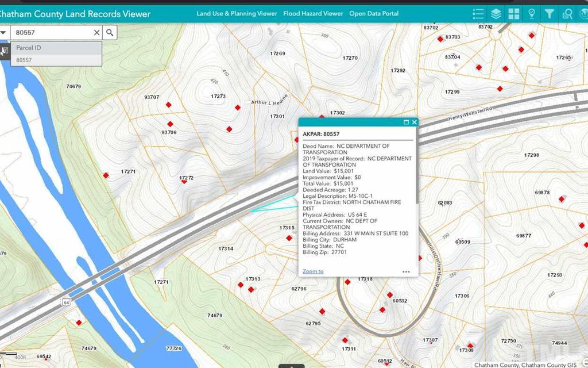Expand the search source dropdown arrow

[3, 33]
